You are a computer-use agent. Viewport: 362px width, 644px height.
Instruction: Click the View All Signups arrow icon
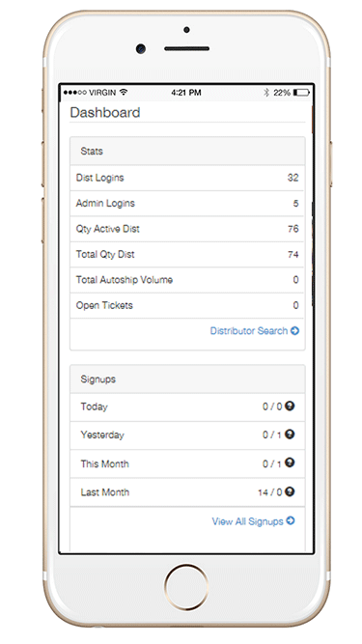point(291,520)
